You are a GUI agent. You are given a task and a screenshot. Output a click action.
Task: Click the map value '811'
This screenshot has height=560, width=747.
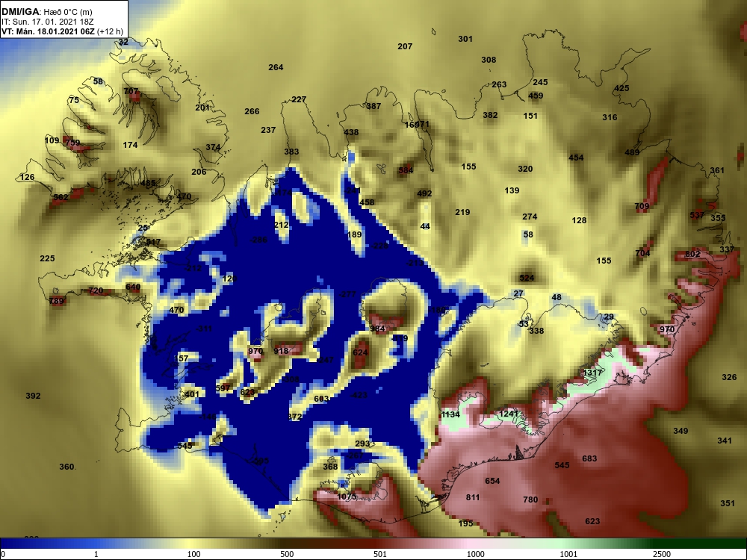(x=473, y=497)
